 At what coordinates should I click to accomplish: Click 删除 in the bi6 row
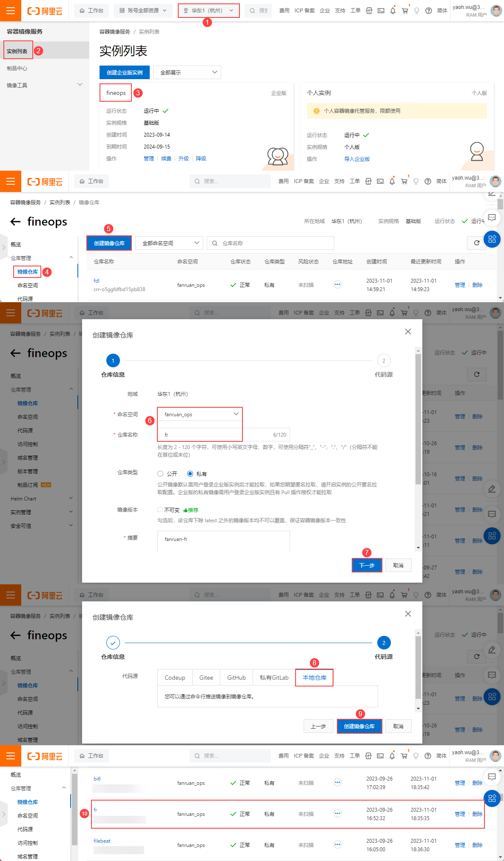click(x=478, y=783)
